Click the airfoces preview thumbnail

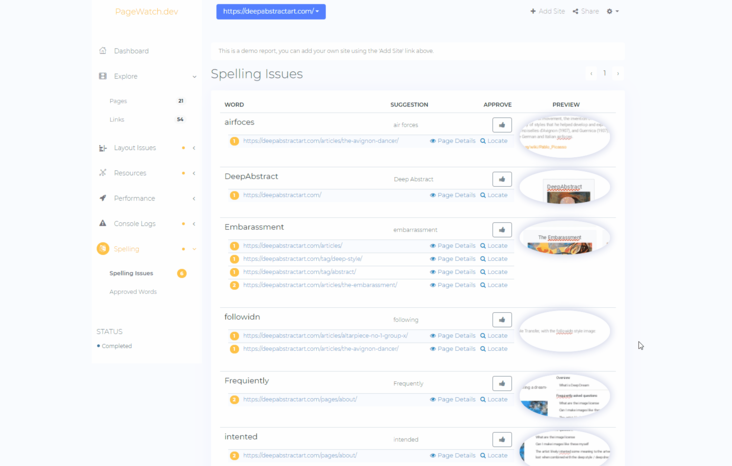(565, 136)
